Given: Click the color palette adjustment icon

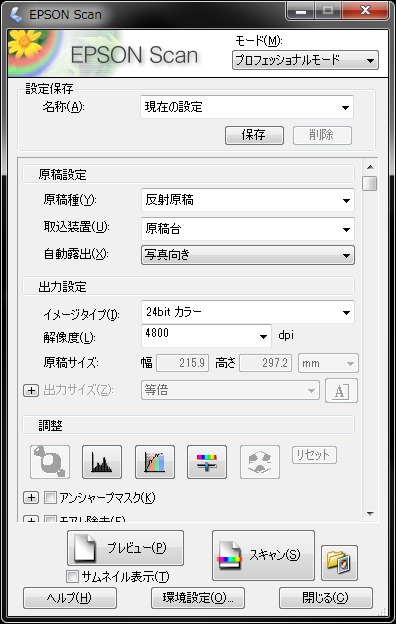Looking at the screenshot, I should click(260, 462).
